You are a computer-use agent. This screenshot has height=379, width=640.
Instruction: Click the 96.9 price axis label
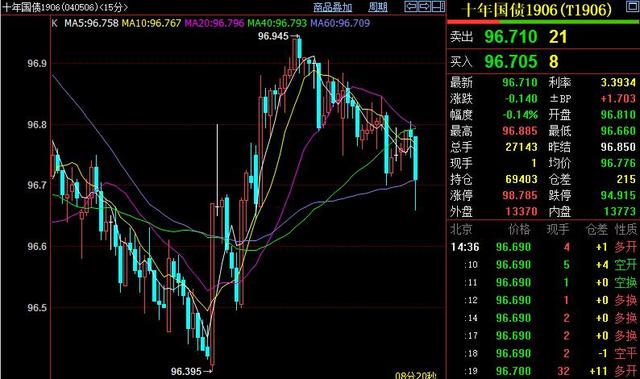pos(37,64)
